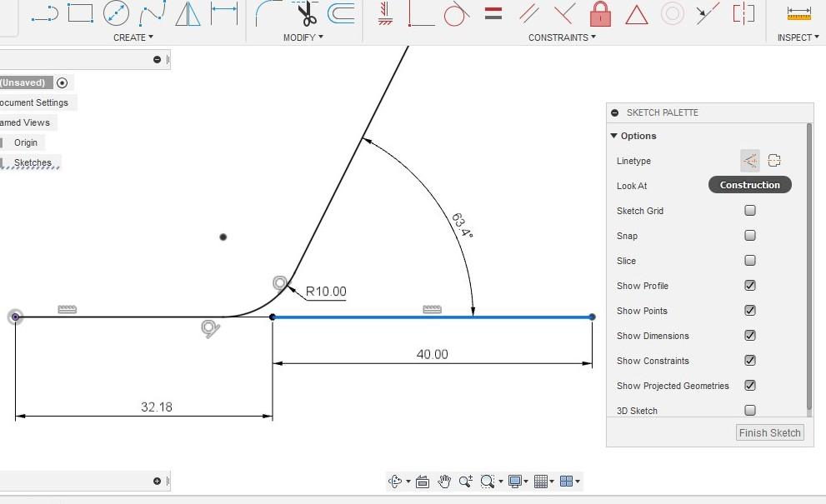826x504 pixels.
Task: Select the Mirror tool icon
Action: 188,13
